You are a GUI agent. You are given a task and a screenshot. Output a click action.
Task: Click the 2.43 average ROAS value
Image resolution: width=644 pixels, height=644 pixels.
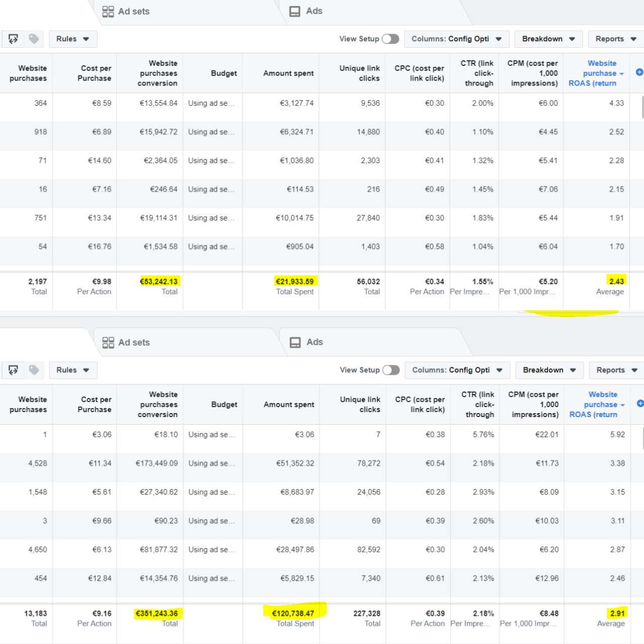click(616, 281)
